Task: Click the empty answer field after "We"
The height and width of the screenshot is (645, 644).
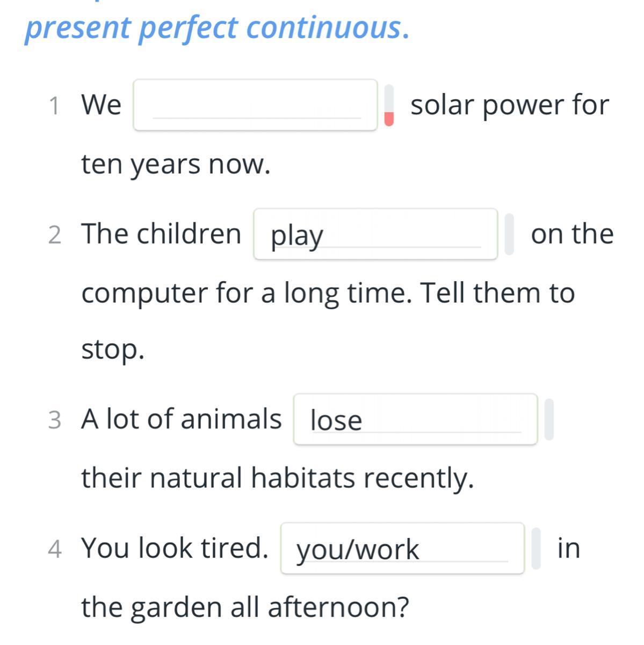Action: tap(255, 105)
